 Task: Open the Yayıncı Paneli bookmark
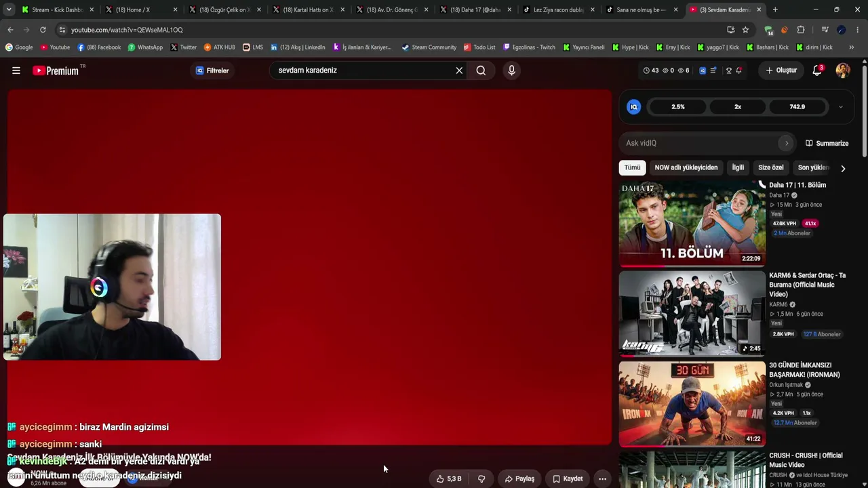click(x=583, y=47)
